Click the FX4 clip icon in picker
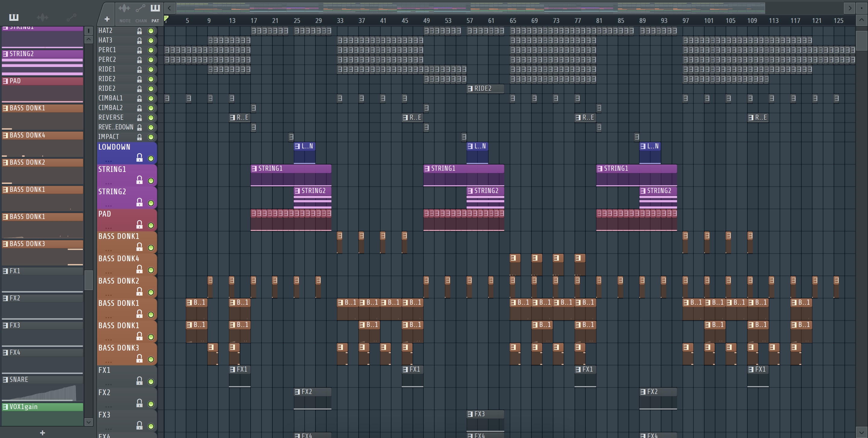The height and width of the screenshot is (438, 868). [5, 353]
